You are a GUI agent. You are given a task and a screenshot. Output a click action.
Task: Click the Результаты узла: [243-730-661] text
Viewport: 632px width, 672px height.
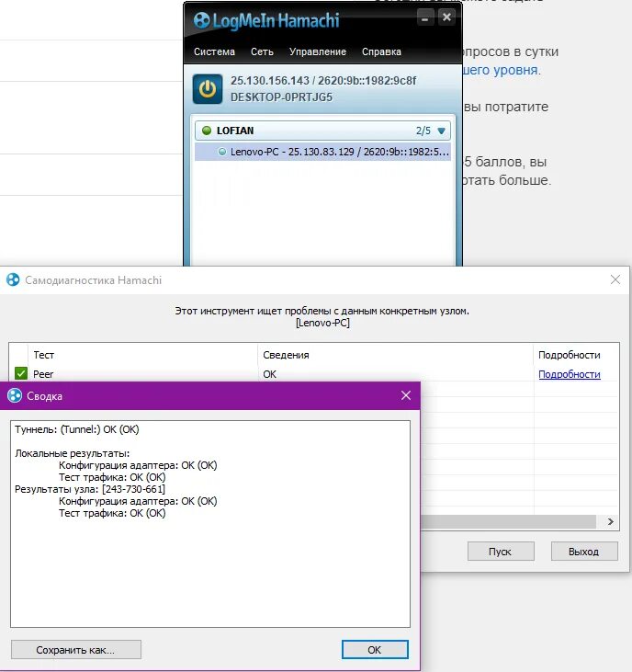coord(90,489)
